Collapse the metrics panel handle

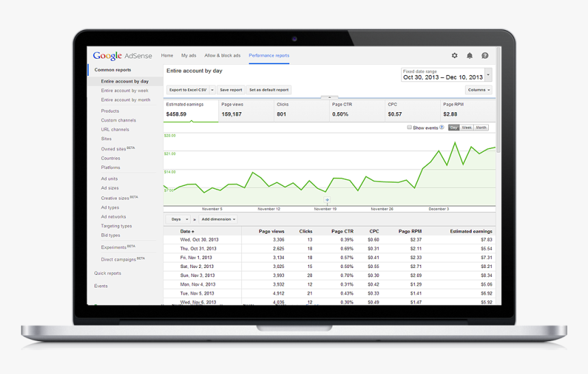coord(330,97)
